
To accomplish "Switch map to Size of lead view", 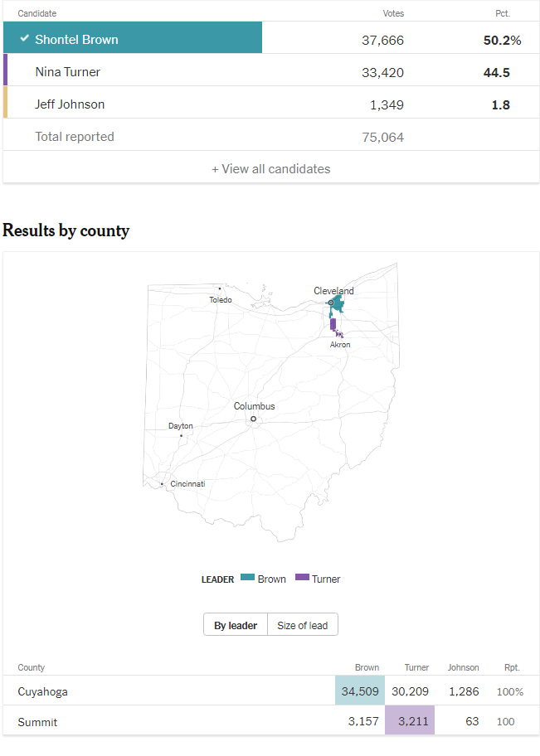I will point(303,625).
